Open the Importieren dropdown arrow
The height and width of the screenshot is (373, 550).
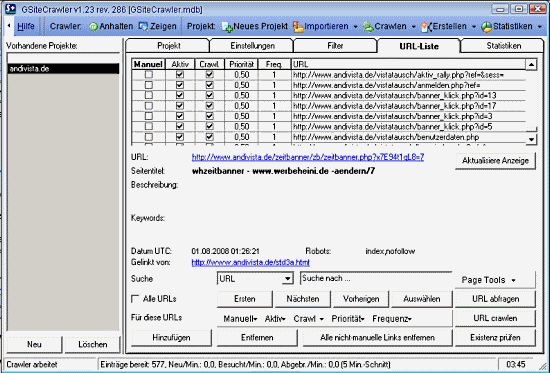355,27
